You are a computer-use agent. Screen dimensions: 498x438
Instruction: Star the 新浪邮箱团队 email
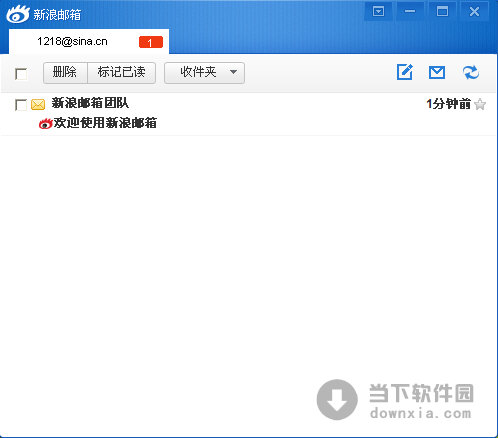(480, 104)
